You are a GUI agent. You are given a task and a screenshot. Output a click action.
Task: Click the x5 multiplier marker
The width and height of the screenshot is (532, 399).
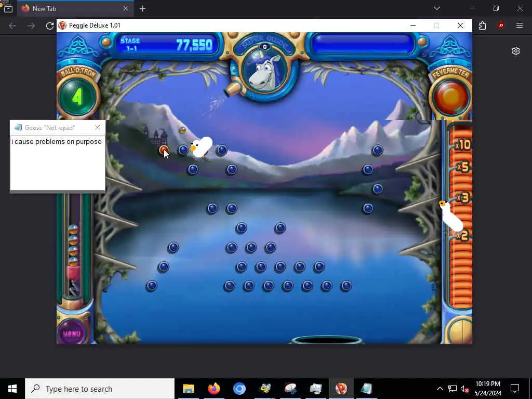coord(463,167)
